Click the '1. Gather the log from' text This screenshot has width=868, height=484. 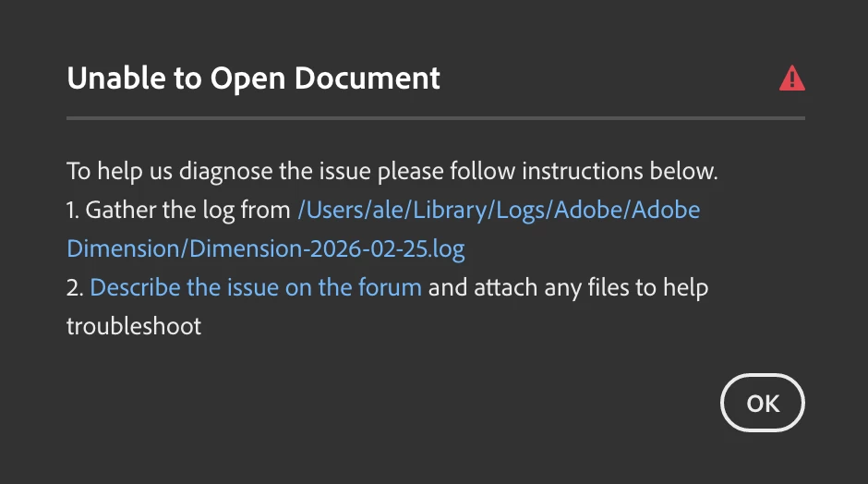coord(178,210)
